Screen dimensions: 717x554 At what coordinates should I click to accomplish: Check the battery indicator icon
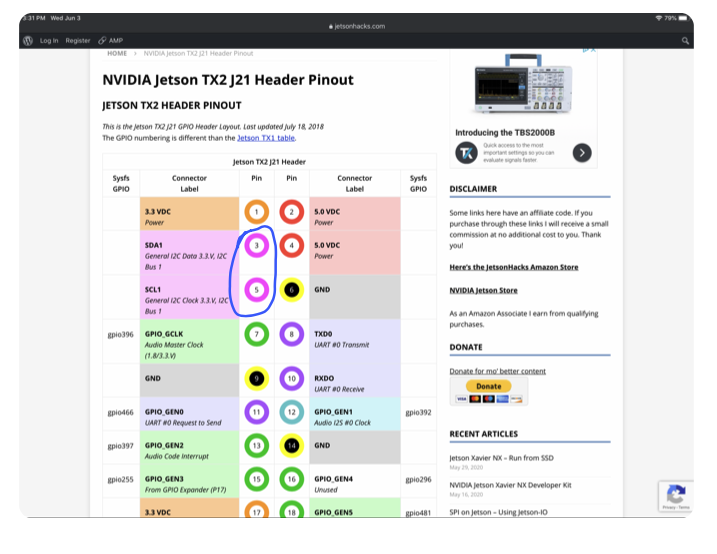tap(683, 18)
